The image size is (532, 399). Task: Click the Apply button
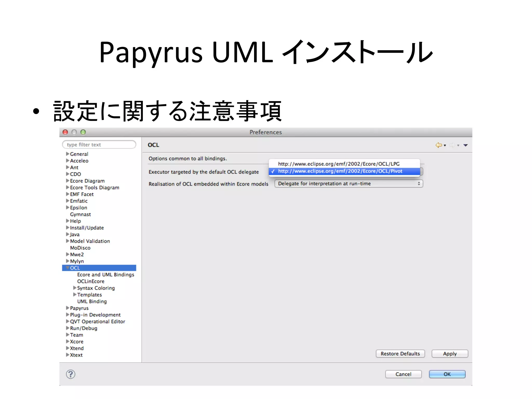coord(450,354)
